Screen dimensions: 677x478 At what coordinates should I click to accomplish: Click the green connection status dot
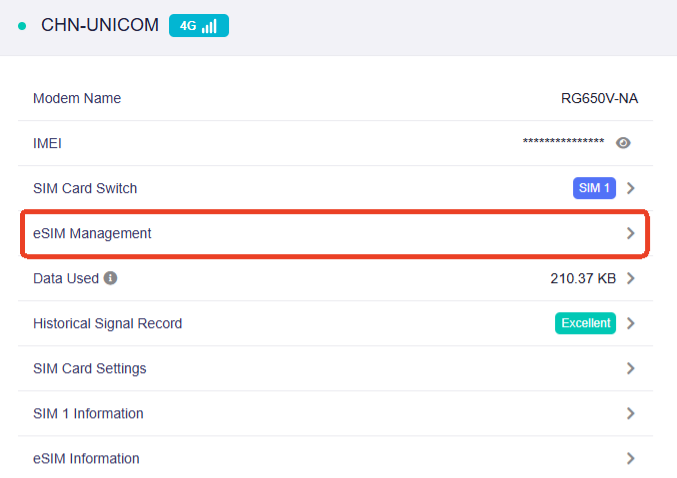[x=22, y=26]
